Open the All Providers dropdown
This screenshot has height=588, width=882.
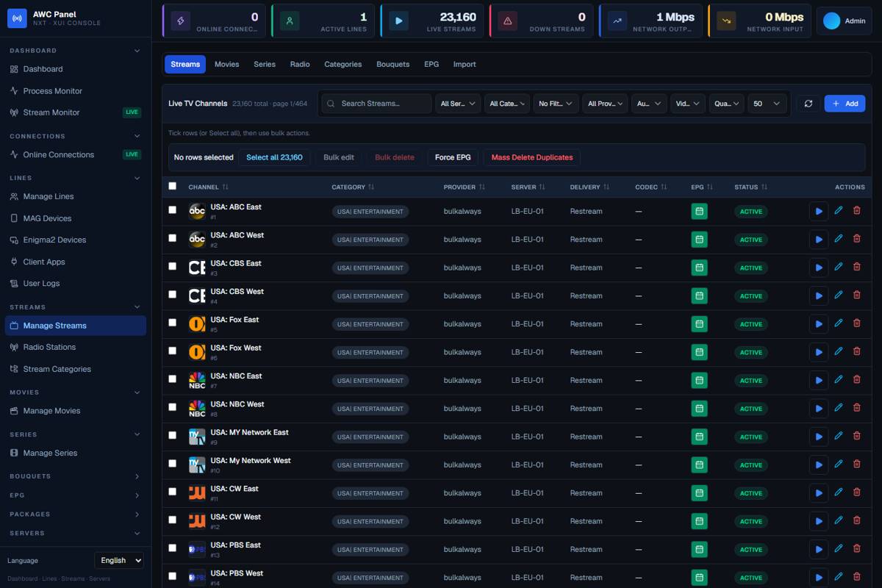click(x=606, y=104)
